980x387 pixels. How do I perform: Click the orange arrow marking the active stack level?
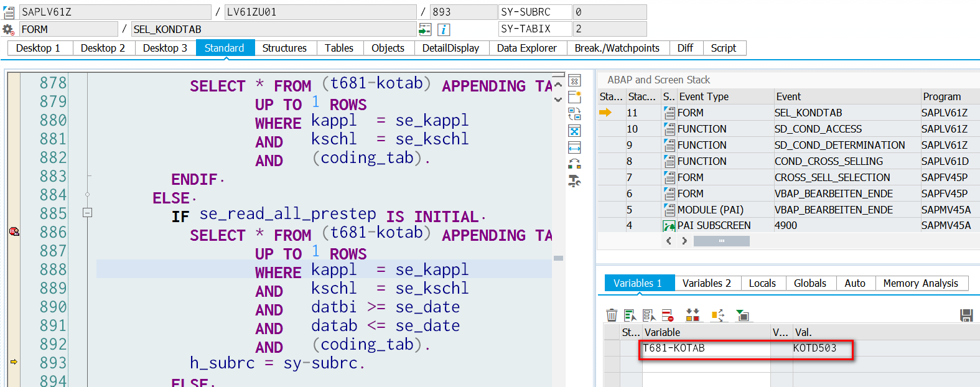(x=605, y=113)
